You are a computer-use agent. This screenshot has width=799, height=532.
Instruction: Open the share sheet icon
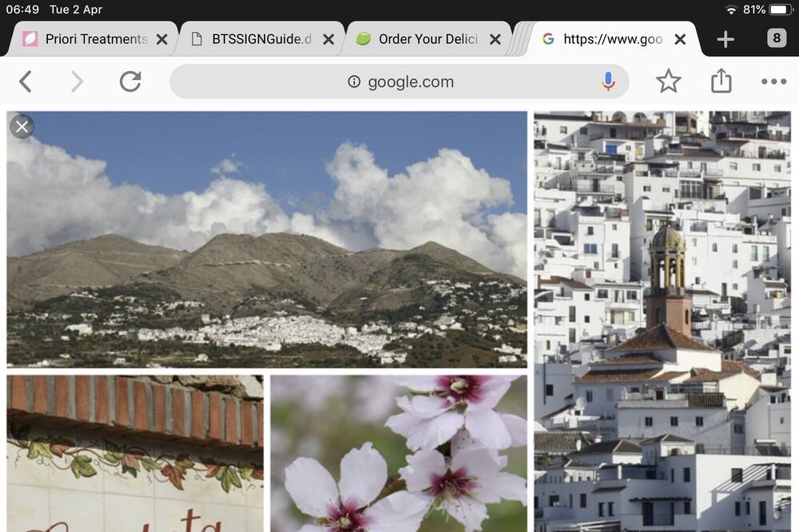[x=721, y=81]
